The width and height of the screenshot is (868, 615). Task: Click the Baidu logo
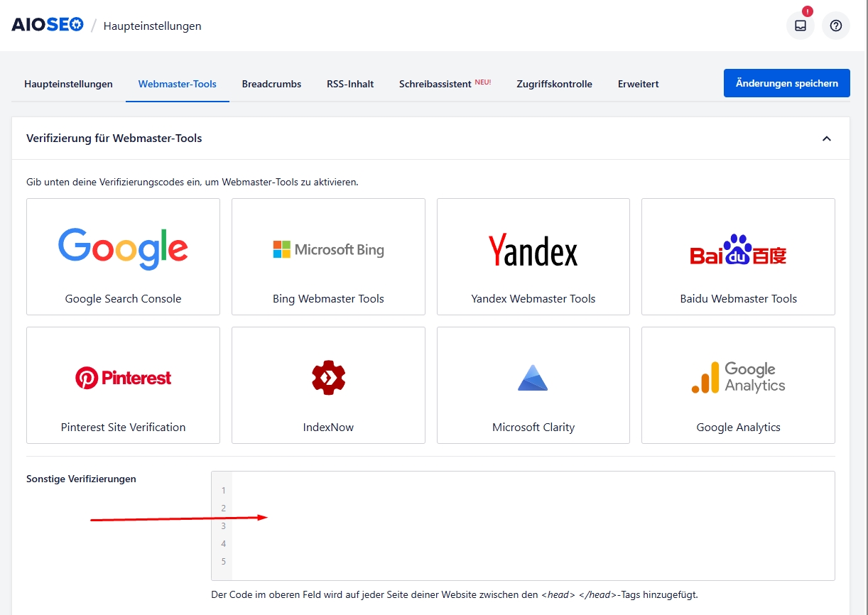point(738,249)
